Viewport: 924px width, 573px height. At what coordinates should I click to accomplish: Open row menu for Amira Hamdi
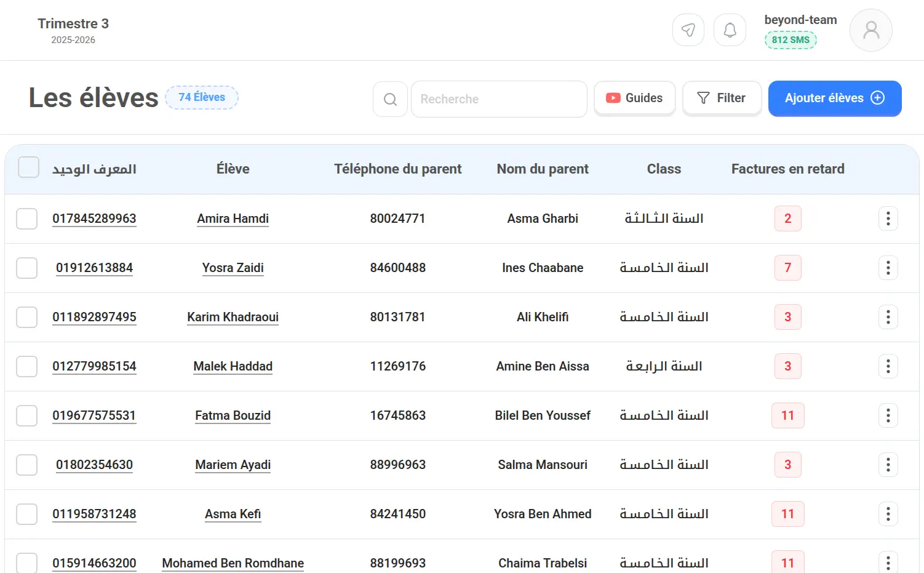[888, 218]
